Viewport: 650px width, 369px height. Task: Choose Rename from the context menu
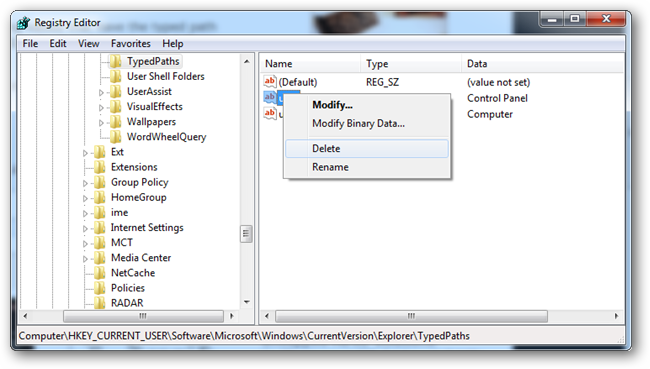pyautogui.click(x=367, y=167)
